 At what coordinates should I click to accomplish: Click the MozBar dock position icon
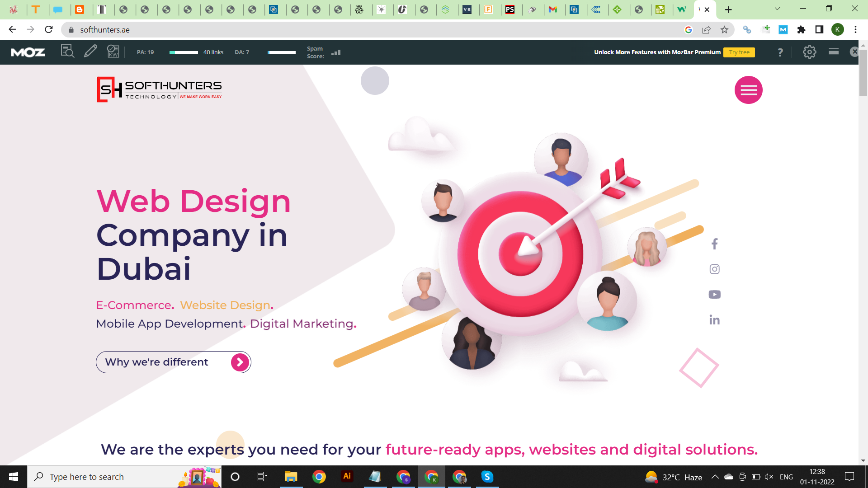[834, 52]
